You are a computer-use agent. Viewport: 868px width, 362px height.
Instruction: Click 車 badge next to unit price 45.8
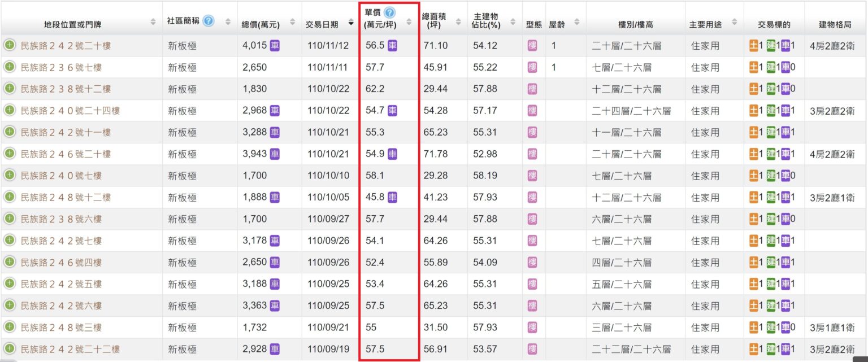(392, 197)
